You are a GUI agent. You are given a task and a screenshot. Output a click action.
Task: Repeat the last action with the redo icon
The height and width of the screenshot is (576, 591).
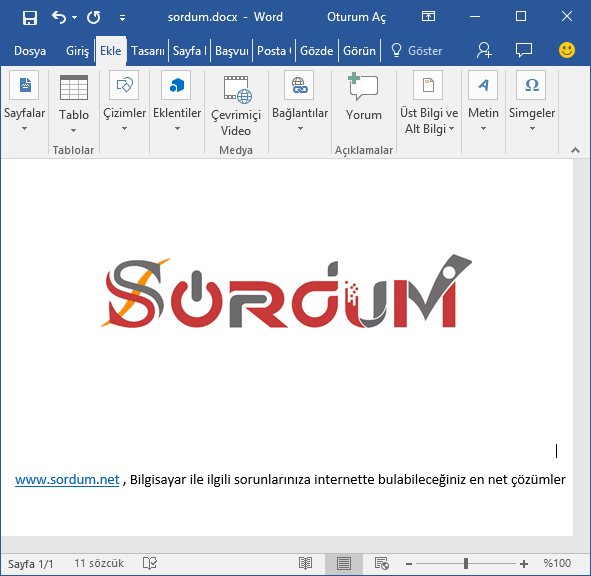tap(93, 17)
